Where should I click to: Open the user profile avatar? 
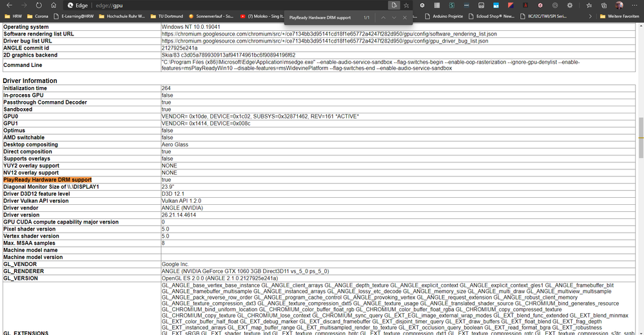click(619, 5)
